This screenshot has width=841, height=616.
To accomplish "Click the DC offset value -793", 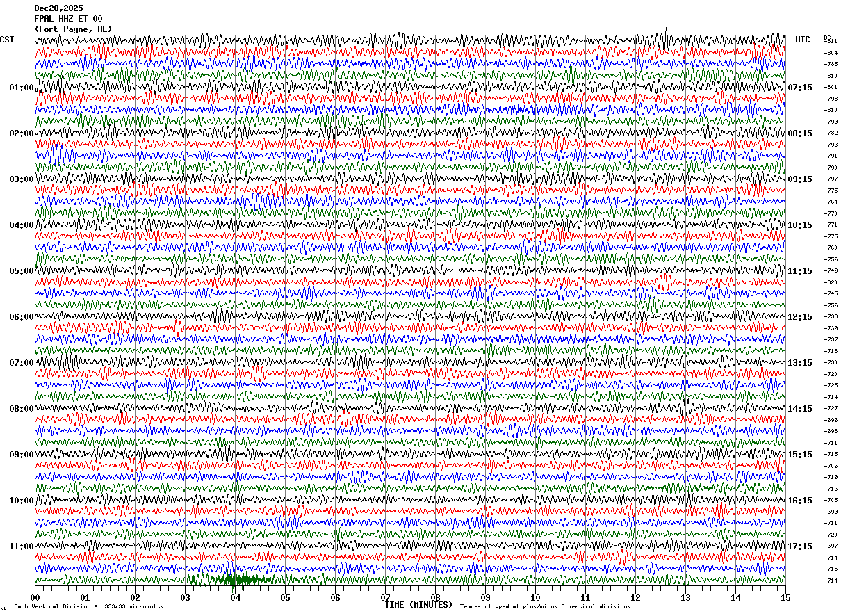I will (x=831, y=145).
